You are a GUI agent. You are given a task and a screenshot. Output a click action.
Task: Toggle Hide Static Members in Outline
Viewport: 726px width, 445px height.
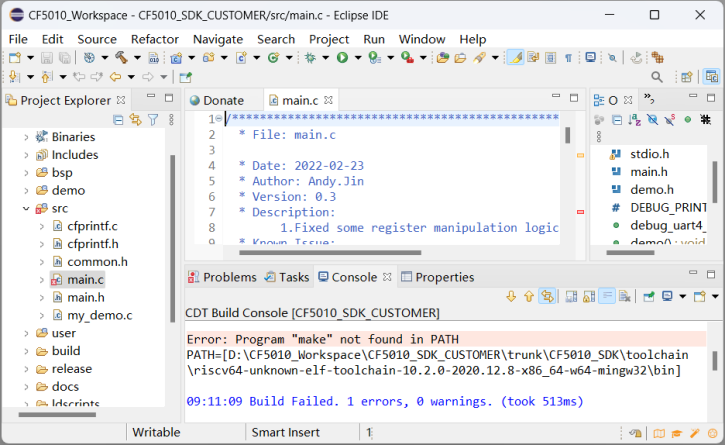tap(670, 120)
